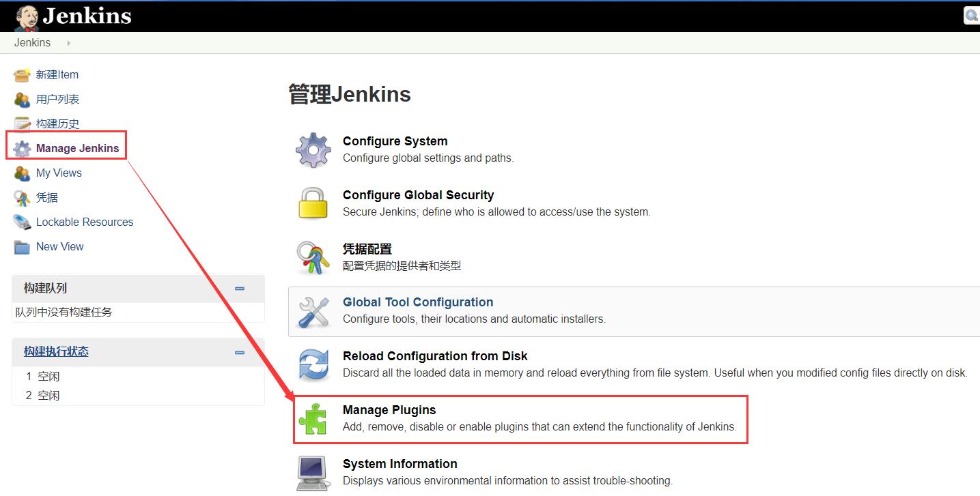Click the Reload Configuration refresh icon
Screen dimensions: 980x496
313,364
